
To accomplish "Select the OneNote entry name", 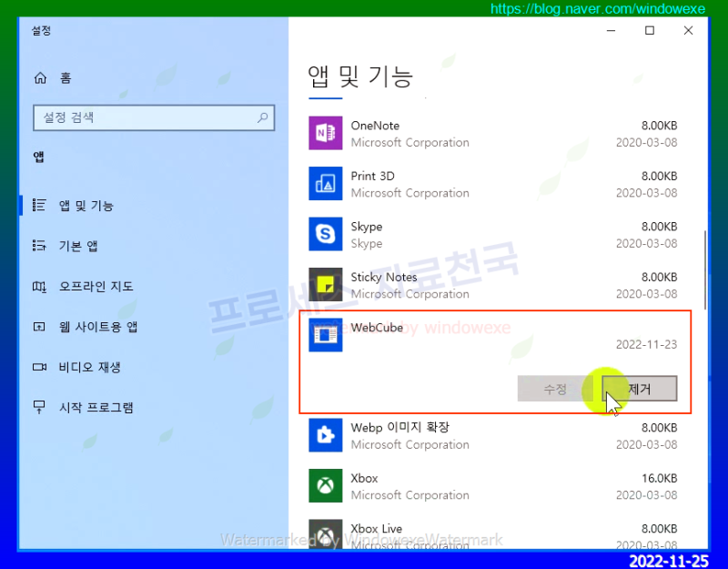I will click(375, 126).
